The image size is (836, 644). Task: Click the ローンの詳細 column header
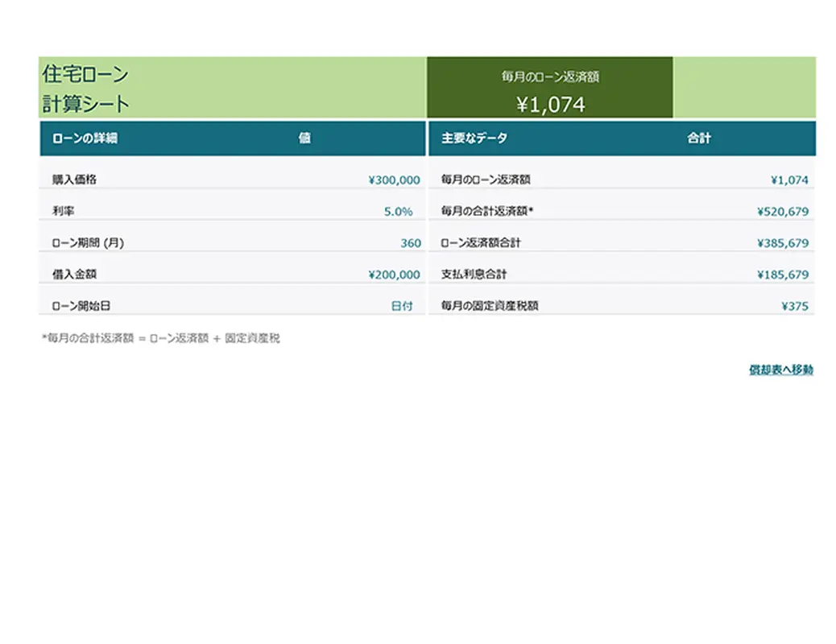point(85,138)
